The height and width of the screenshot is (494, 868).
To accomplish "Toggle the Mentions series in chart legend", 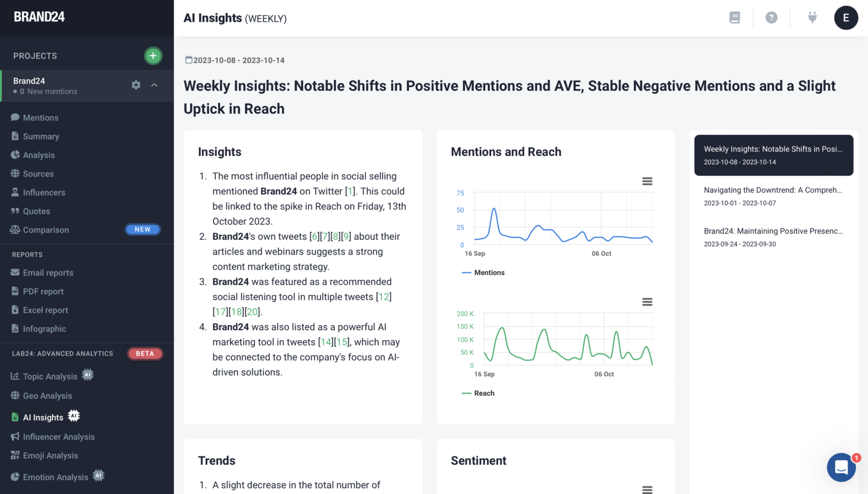I will [x=483, y=272].
